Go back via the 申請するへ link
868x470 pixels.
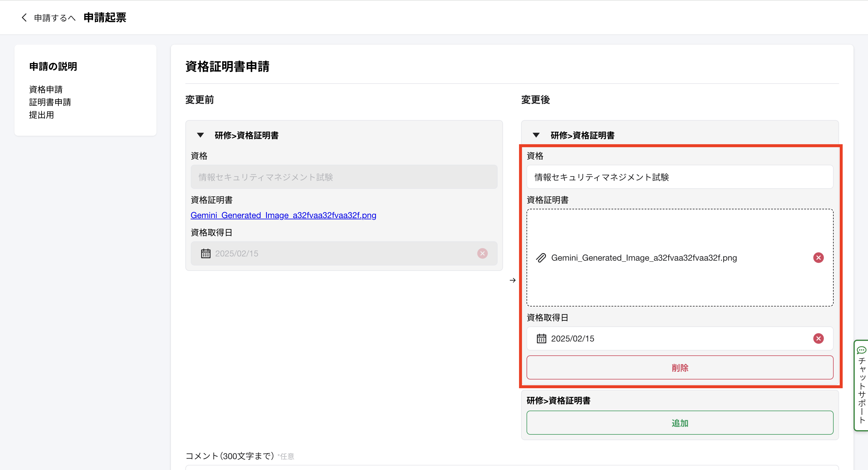(x=55, y=18)
